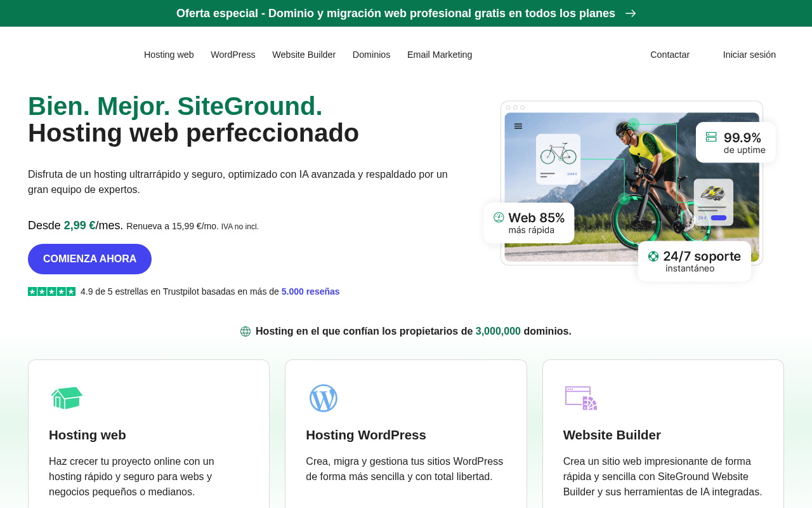Click the '2,99 €' price text
812x508 pixels.
(79, 225)
